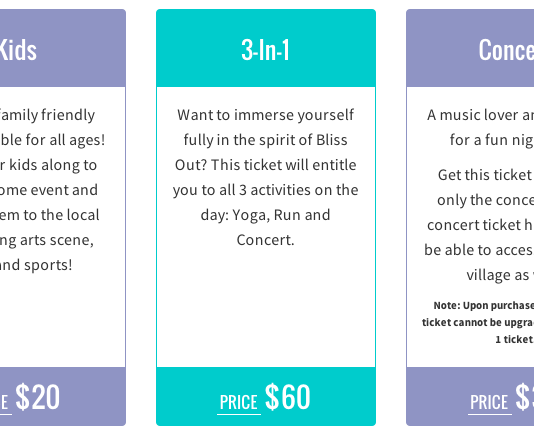Click the $60 amount text
The height and width of the screenshot is (433, 534).
[x=288, y=397]
